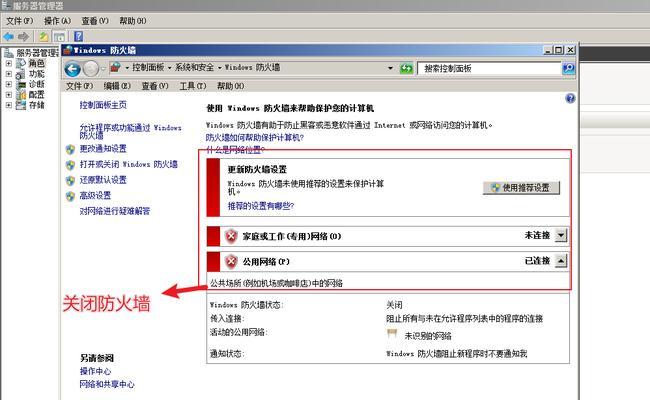Open 操作(A) menu in Server Manager

(x=58, y=21)
